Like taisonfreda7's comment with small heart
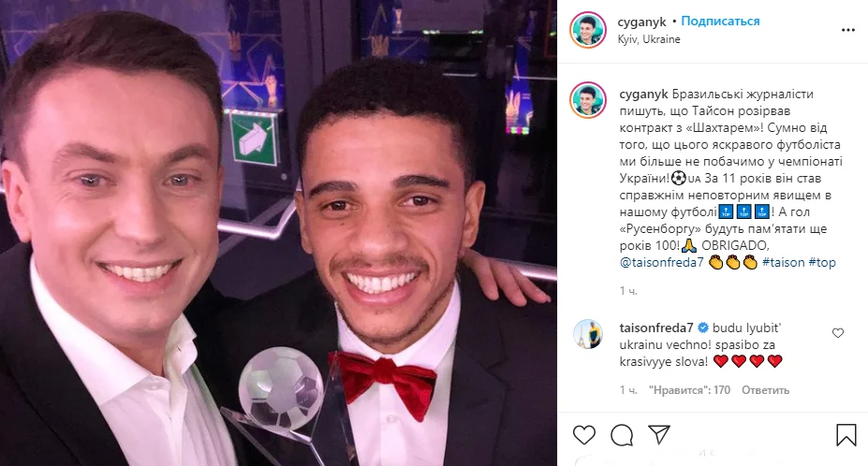 tap(838, 333)
